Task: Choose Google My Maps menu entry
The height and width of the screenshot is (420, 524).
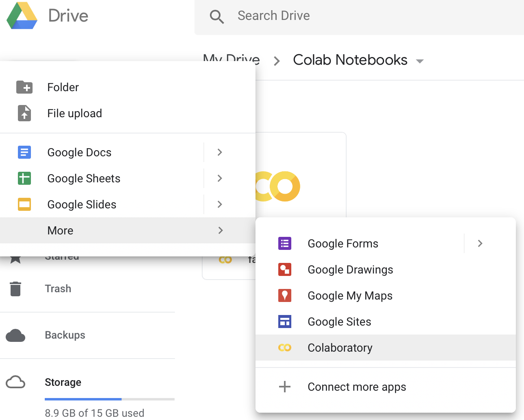Action: [350, 295]
